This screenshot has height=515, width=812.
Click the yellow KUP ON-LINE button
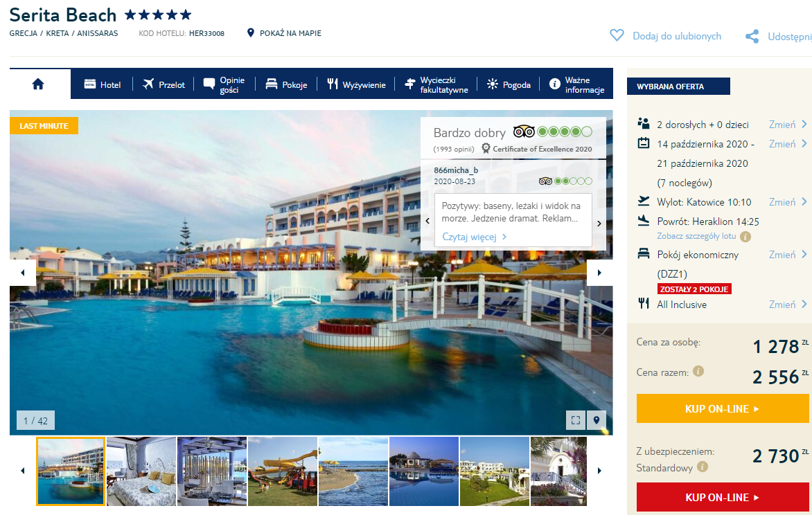pos(722,409)
